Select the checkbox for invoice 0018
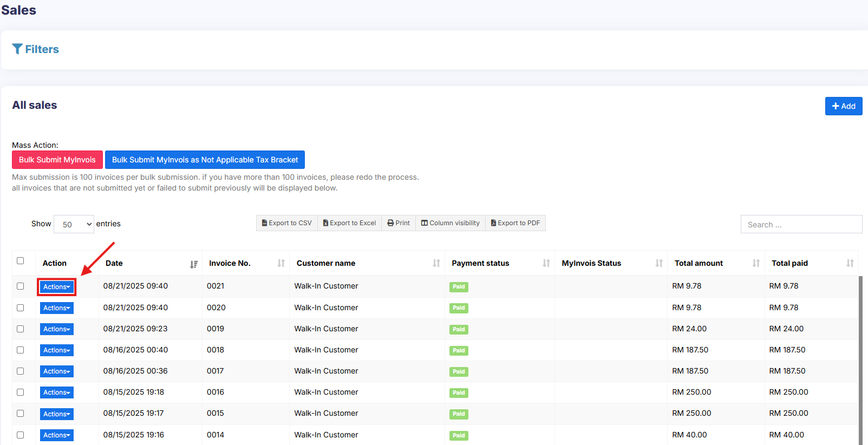Image resolution: width=868 pixels, height=445 pixels. (21, 350)
